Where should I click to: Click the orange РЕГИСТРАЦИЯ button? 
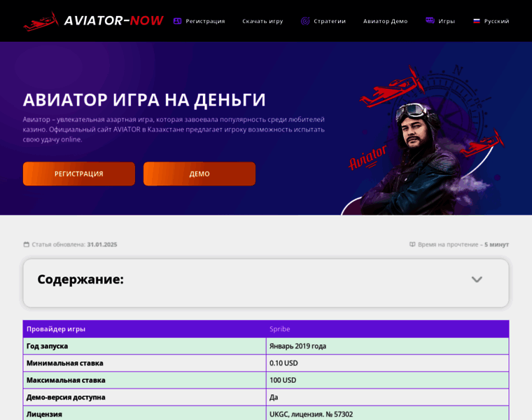[x=79, y=174]
